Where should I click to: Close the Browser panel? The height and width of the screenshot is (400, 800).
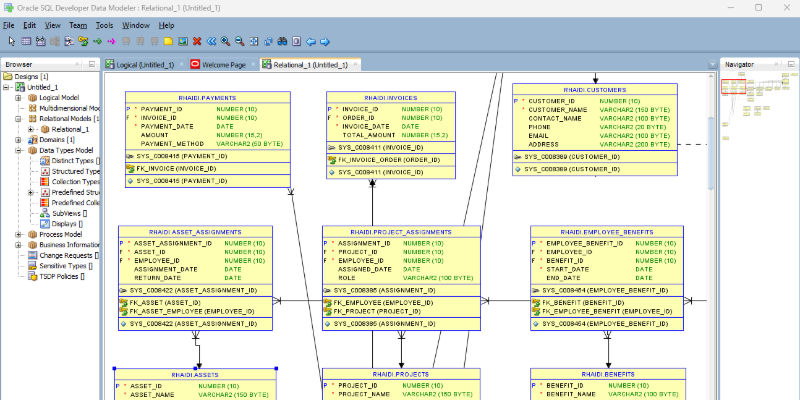click(x=78, y=64)
